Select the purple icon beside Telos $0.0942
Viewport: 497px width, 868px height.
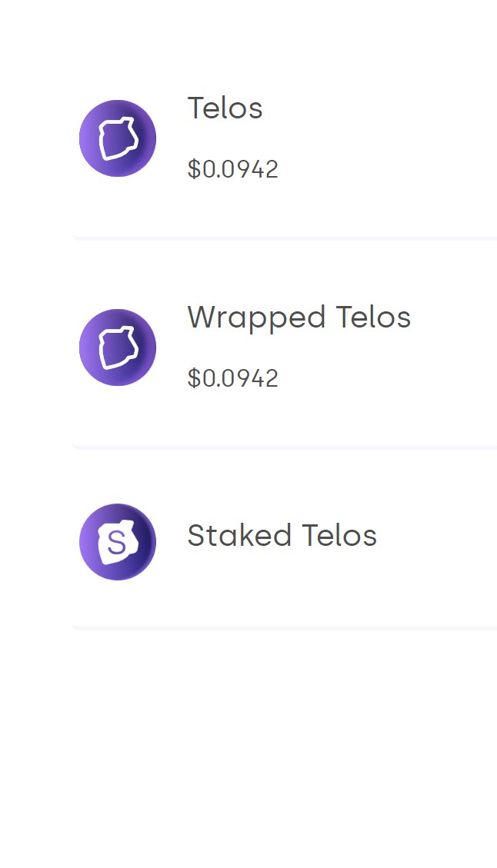click(118, 138)
